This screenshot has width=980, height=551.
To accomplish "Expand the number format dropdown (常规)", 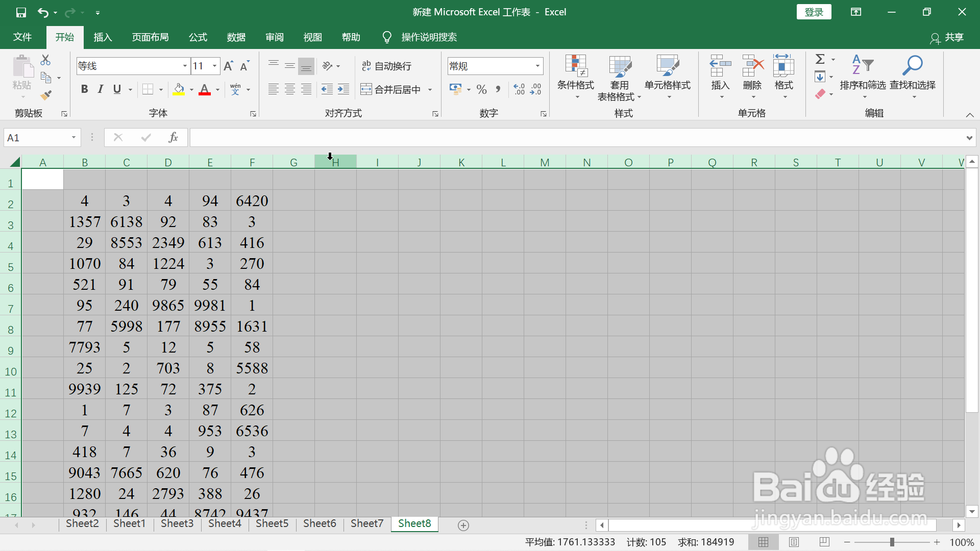I will tap(537, 66).
